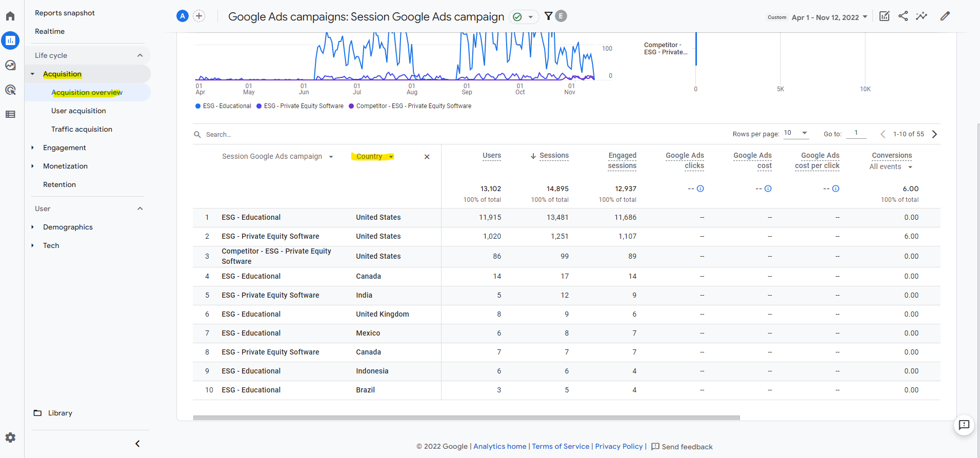Collapse the Acquisition tree item

tap(32, 74)
